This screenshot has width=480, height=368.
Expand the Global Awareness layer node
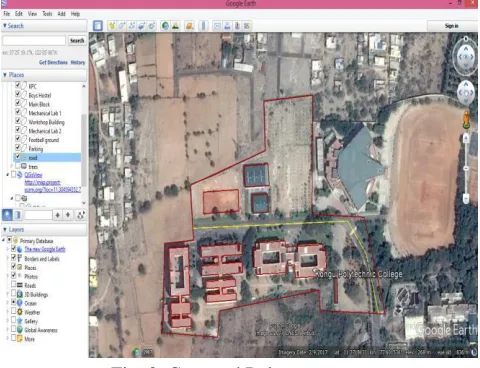[x=8, y=330]
